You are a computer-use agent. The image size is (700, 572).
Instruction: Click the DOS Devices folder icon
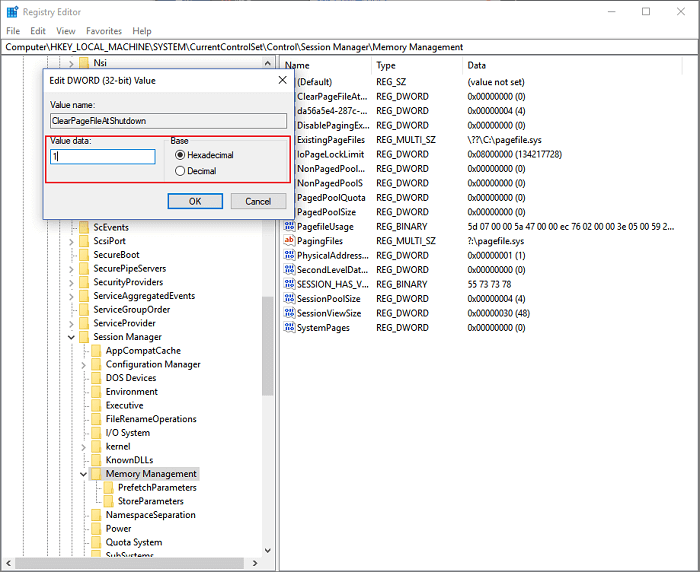(96, 378)
